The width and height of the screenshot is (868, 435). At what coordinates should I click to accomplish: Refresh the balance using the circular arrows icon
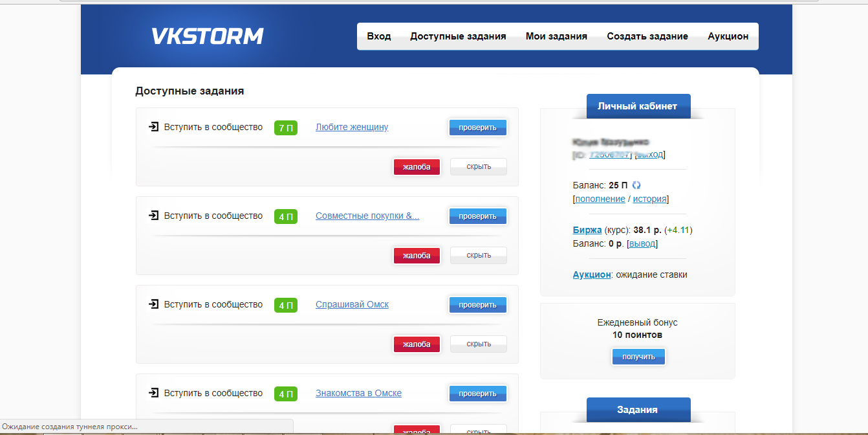coord(636,184)
